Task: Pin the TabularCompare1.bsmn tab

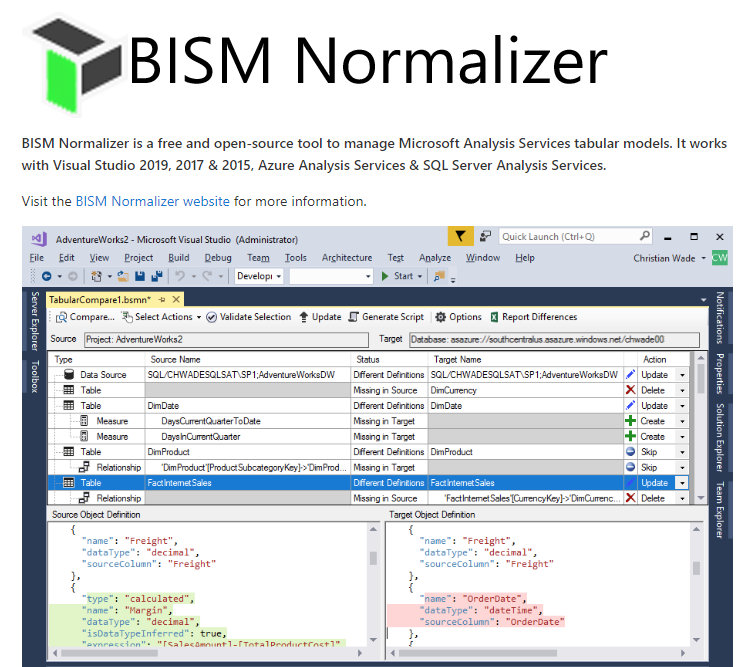Action: tap(162, 300)
